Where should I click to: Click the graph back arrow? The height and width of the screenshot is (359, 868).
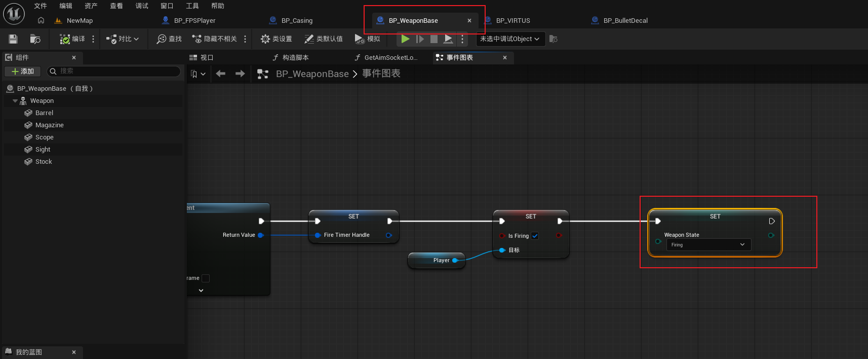point(221,74)
